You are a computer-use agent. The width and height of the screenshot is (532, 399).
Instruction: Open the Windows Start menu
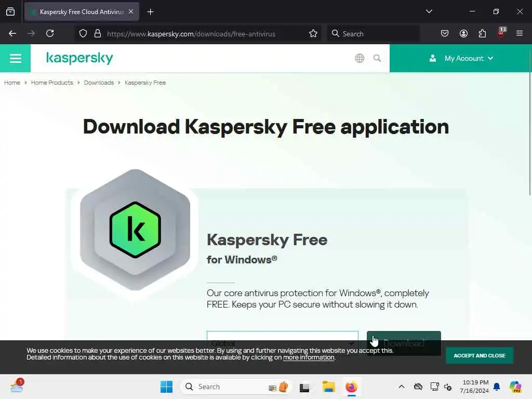click(x=166, y=387)
